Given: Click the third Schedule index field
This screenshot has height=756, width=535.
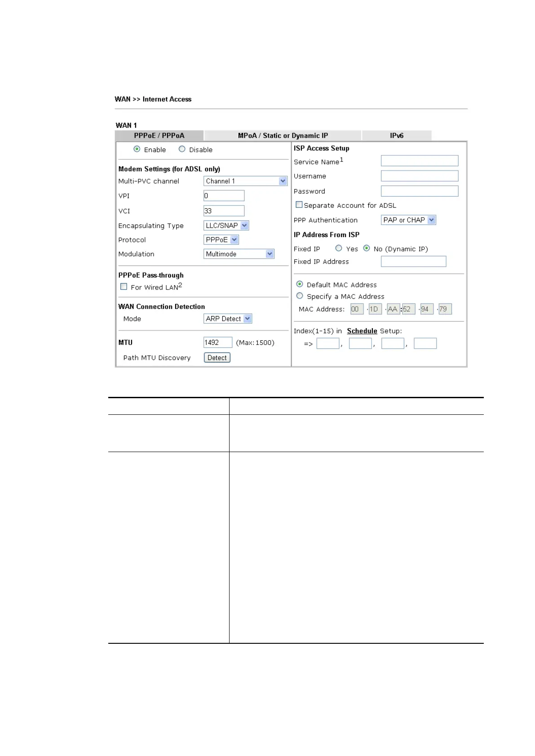Looking at the screenshot, I should 393,343.
